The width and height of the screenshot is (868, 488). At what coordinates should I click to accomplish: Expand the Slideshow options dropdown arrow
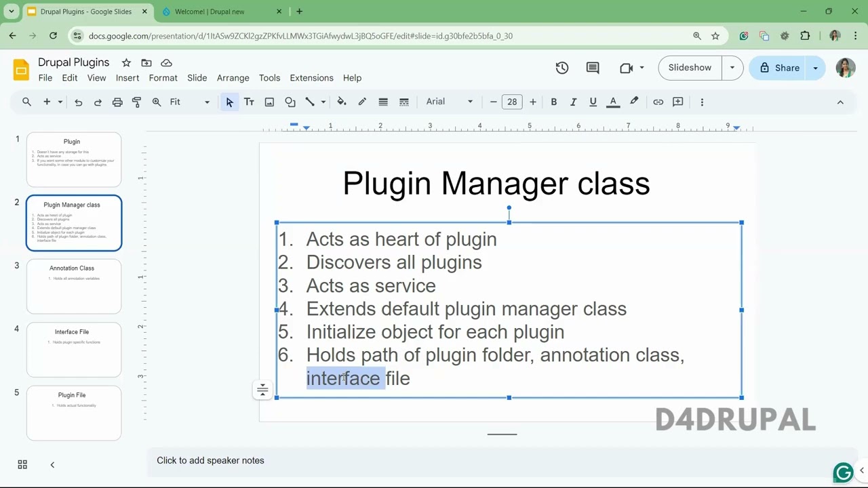pos(732,68)
